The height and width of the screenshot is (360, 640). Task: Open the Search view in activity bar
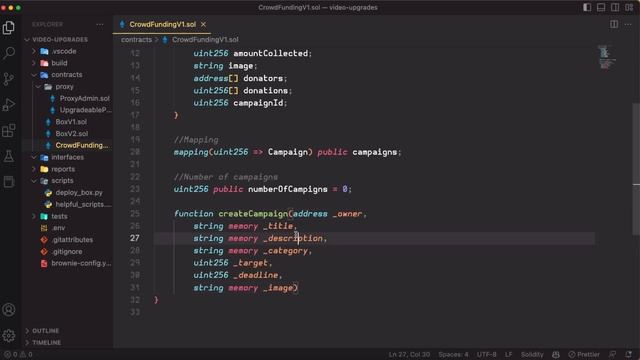coord(9,53)
